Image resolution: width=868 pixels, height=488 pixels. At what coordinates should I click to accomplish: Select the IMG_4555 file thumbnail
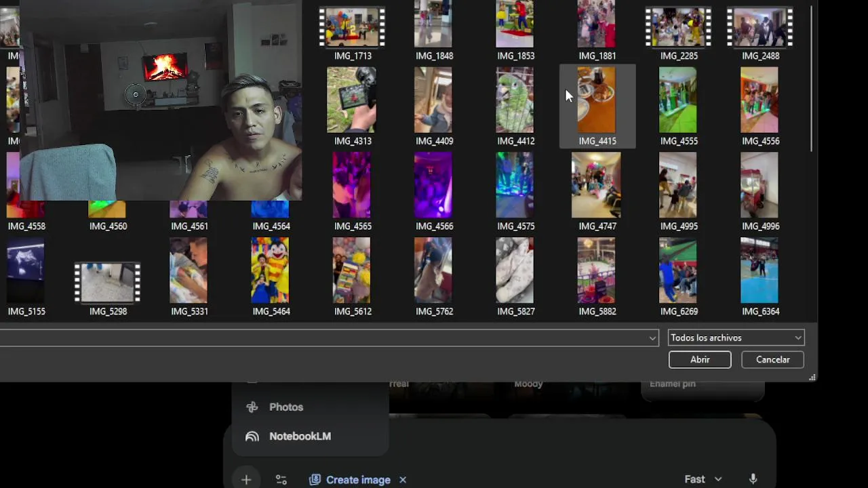click(x=677, y=100)
